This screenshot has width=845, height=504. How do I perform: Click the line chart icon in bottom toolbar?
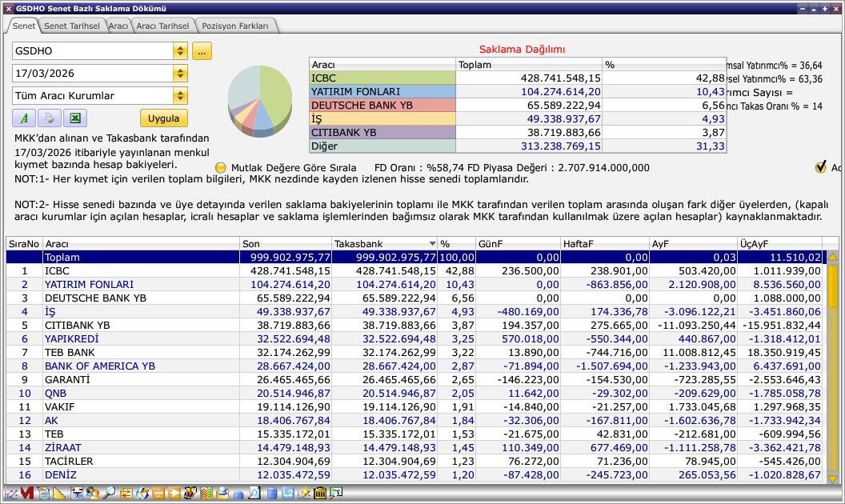10,494
